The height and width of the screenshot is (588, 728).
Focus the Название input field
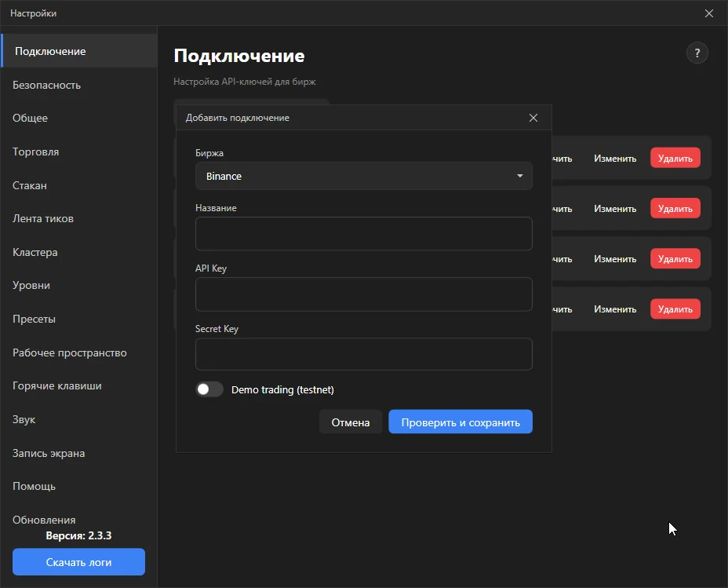[x=363, y=234]
